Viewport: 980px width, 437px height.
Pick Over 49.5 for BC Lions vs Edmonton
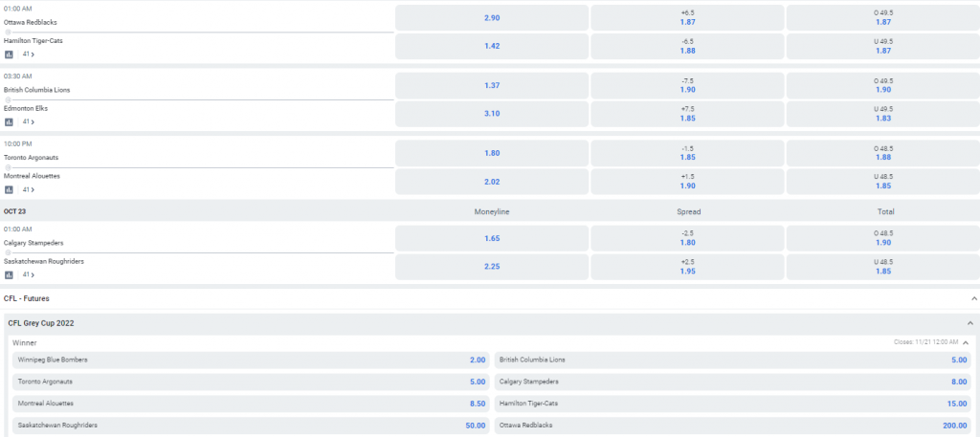tap(883, 85)
